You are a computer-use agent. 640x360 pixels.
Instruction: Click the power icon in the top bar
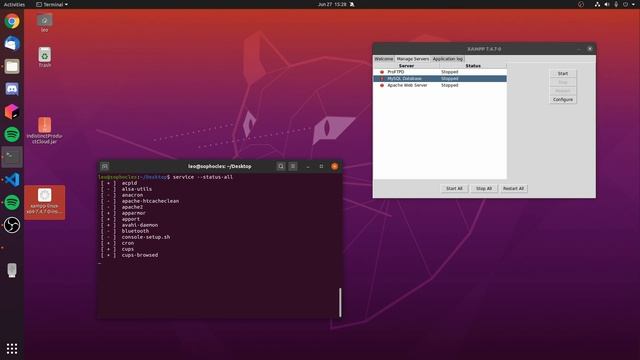(x=625, y=4)
